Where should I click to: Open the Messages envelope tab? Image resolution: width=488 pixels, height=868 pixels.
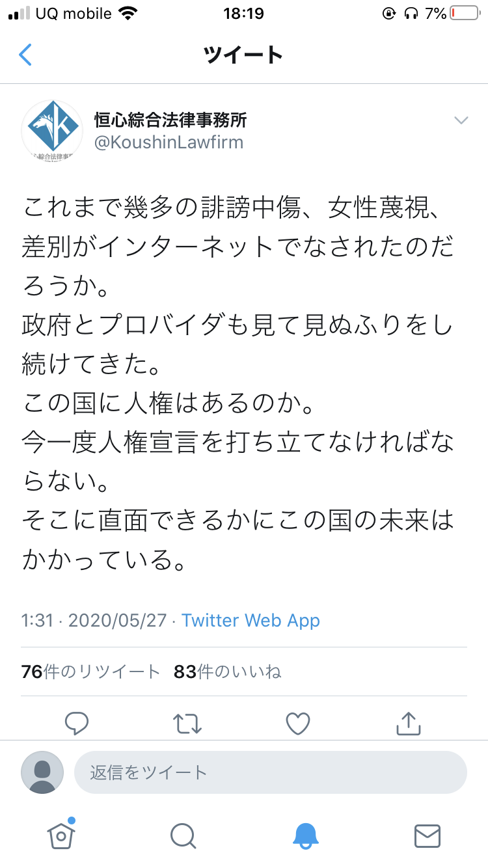tap(427, 836)
